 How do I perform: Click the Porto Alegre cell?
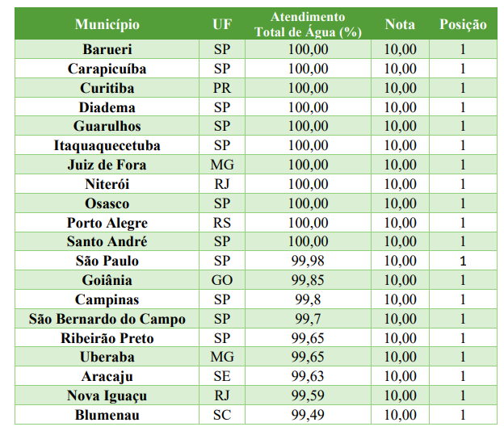click(107, 223)
